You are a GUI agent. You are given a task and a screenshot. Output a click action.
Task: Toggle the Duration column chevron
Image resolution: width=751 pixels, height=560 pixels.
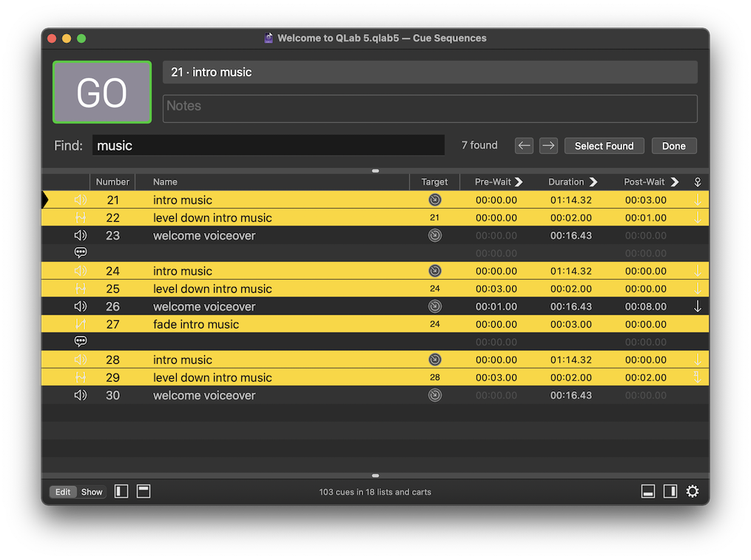tap(593, 182)
